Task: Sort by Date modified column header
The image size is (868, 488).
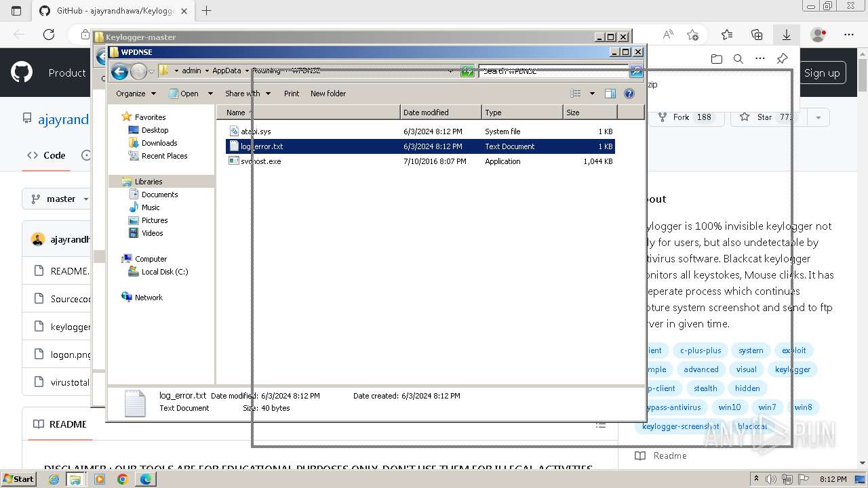Action: [x=441, y=113]
